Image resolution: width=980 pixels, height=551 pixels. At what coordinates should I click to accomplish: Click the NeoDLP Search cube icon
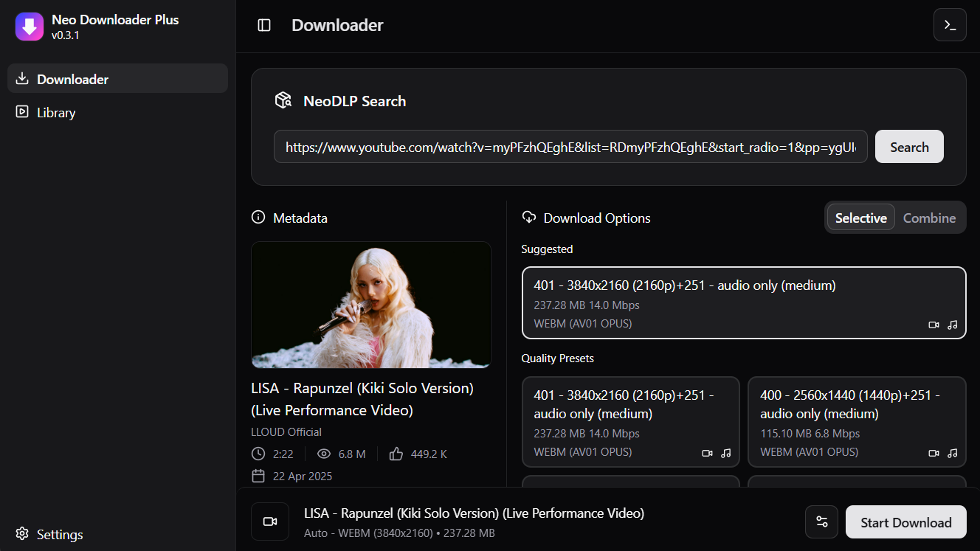283,100
